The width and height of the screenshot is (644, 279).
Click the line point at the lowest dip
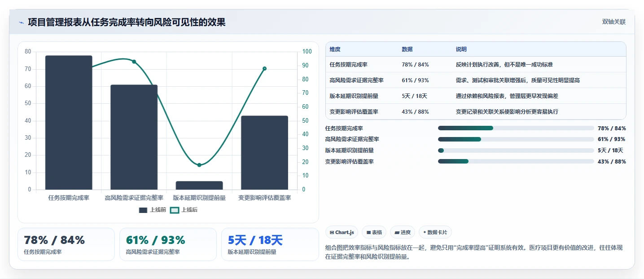coord(199,165)
